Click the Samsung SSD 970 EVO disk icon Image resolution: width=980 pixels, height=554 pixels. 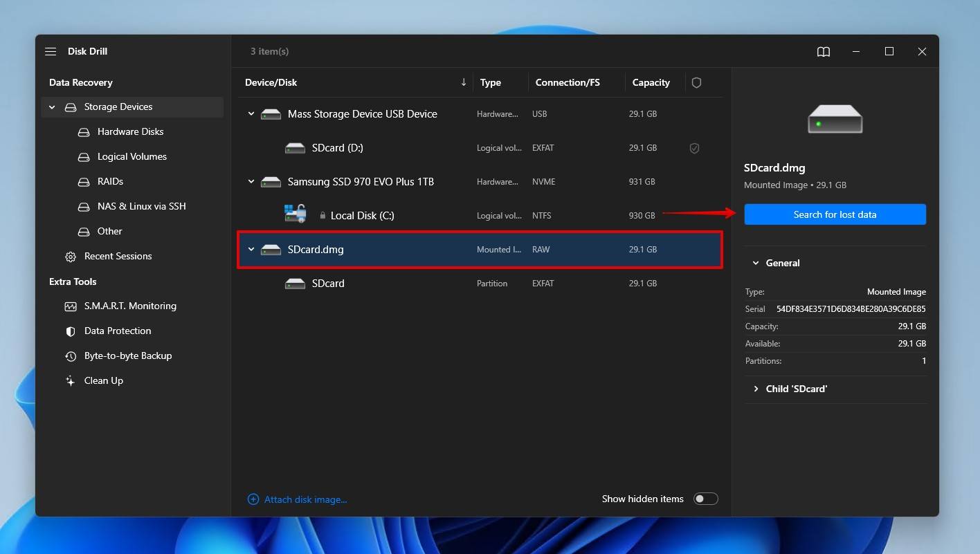[x=271, y=182]
